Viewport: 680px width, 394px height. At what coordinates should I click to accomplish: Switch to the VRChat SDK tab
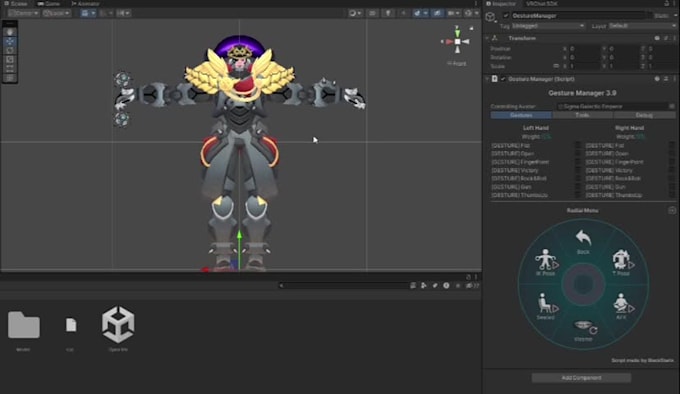542,3
